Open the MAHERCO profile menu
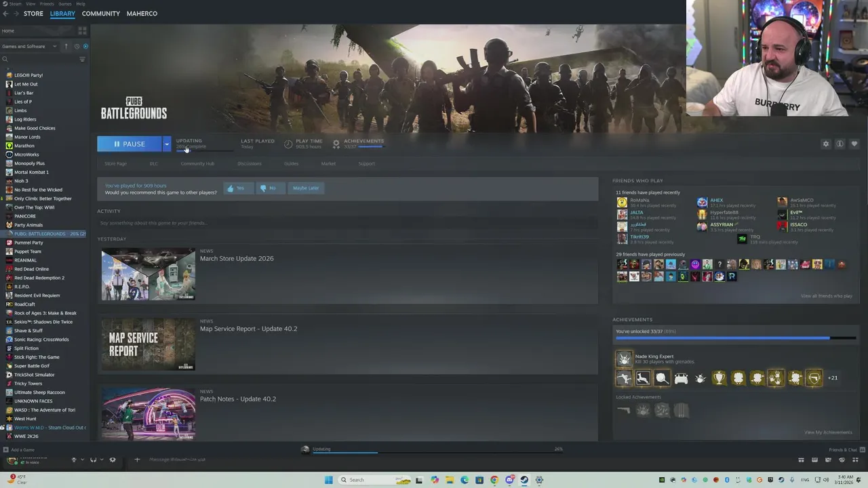This screenshot has width=868, height=488. click(x=142, y=14)
